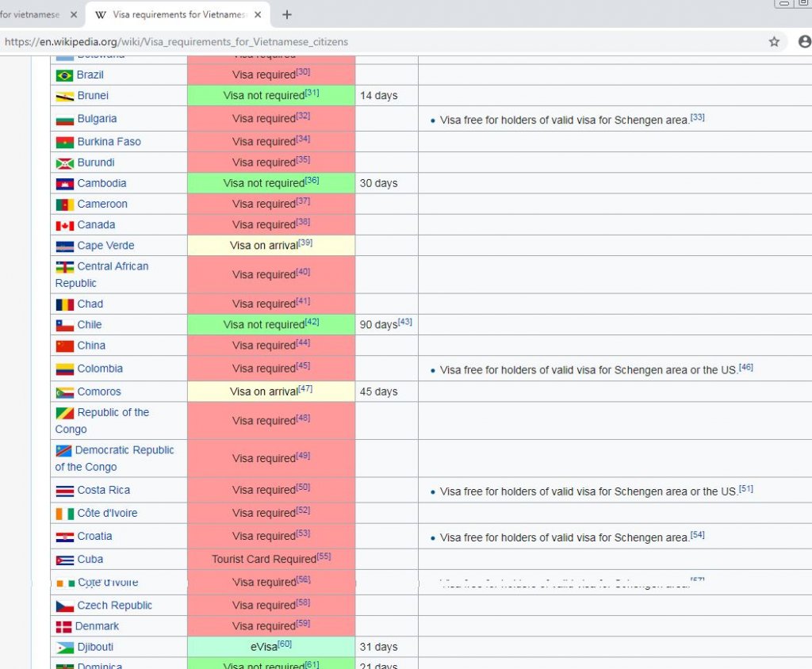Image resolution: width=812 pixels, height=669 pixels.
Task: Open citation 31 next to Brunei's visa status
Action: pyautogui.click(x=312, y=93)
